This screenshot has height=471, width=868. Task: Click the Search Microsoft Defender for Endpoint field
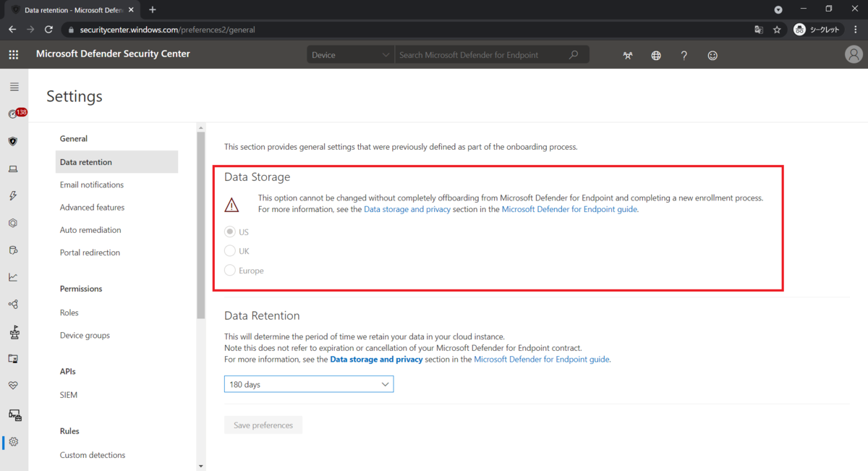[x=481, y=55]
